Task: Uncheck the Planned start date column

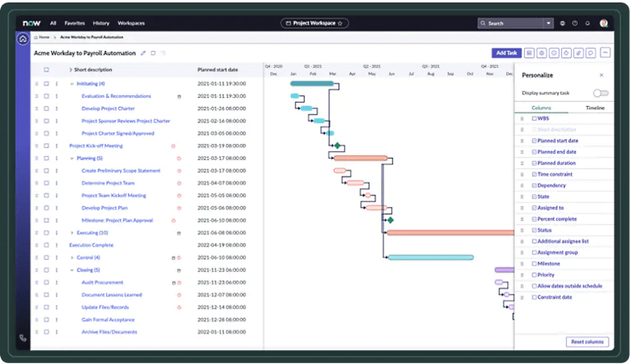Action: (534, 141)
